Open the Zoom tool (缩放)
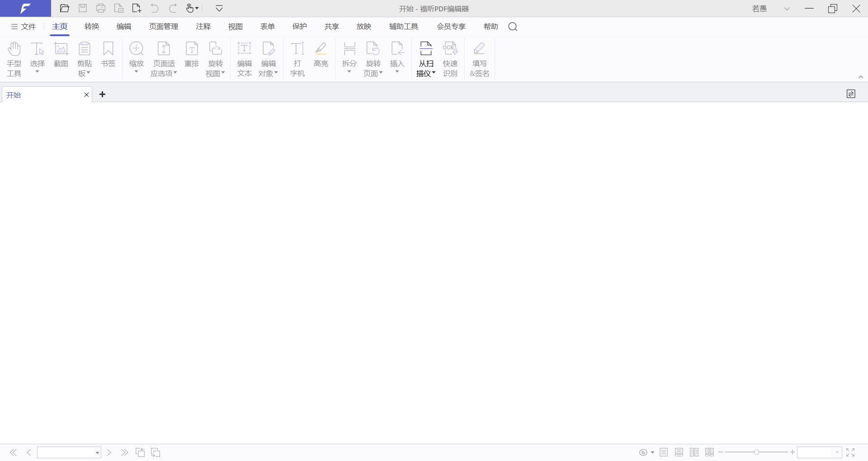868x461 pixels. [x=137, y=58]
